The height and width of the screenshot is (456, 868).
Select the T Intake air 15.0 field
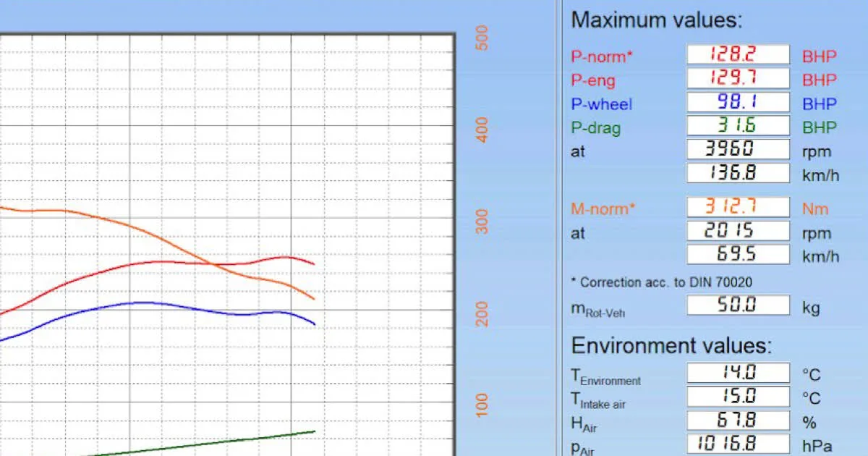[x=738, y=397]
